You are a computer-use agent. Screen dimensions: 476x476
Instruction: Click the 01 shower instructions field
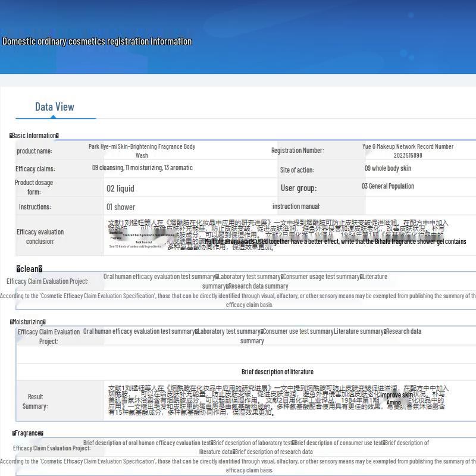(190, 206)
